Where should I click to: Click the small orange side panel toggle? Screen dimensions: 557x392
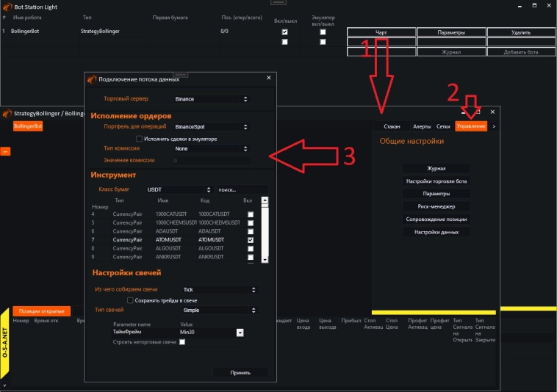pos(4,151)
